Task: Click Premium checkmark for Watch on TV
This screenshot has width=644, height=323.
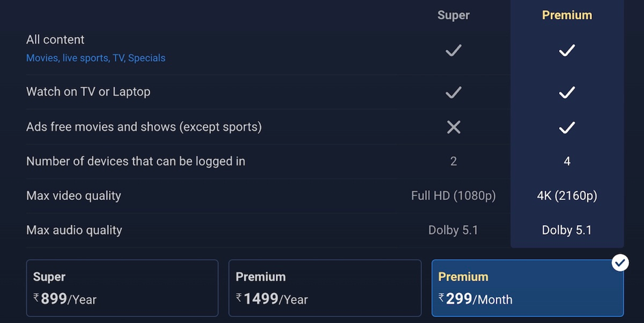Action: [567, 92]
